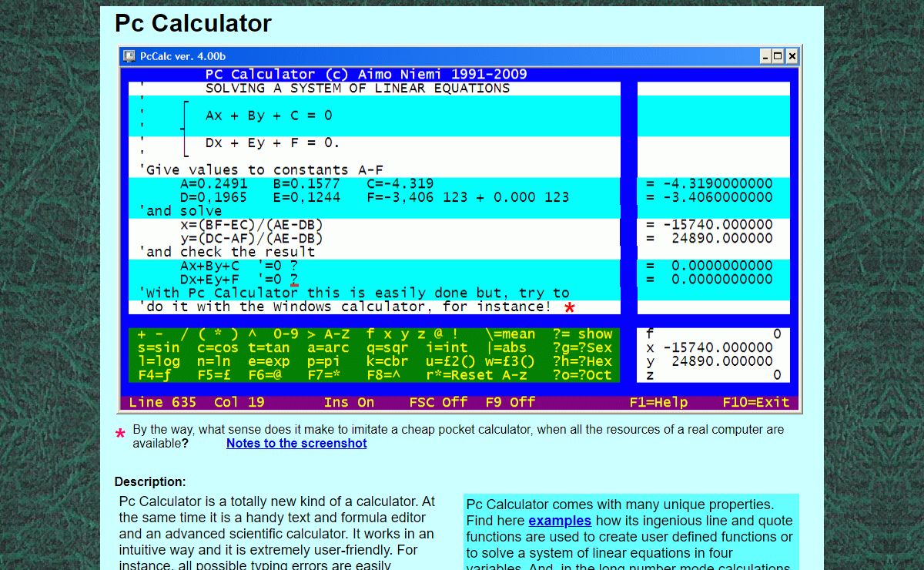Click the result "= 24890.000000" in results column
The image size is (924, 570).
tap(709, 239)
